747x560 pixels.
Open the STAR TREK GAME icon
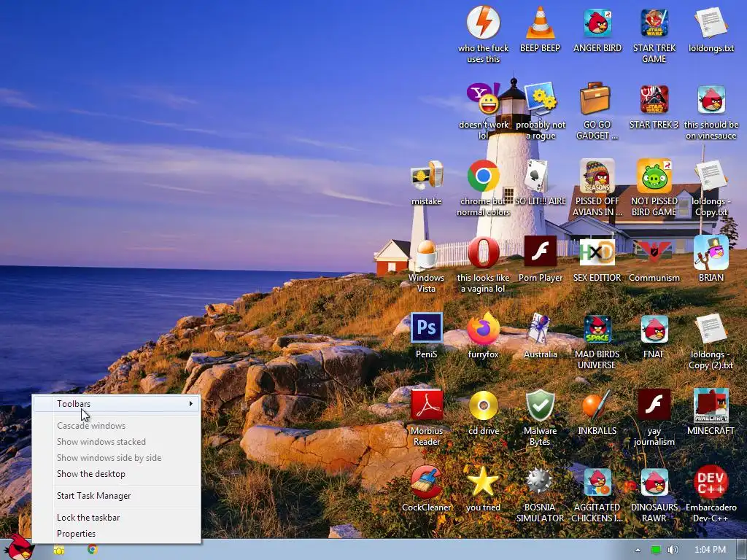click(x=654, y=23)
